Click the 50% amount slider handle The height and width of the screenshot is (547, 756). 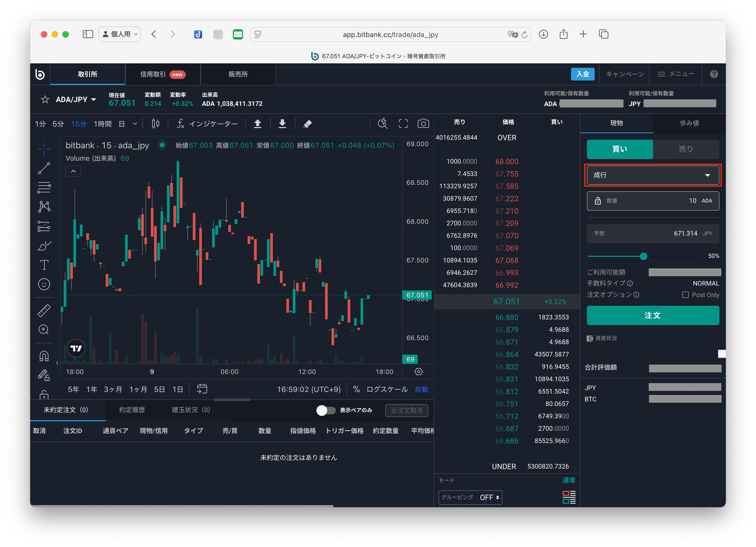(x=643, y=256)
